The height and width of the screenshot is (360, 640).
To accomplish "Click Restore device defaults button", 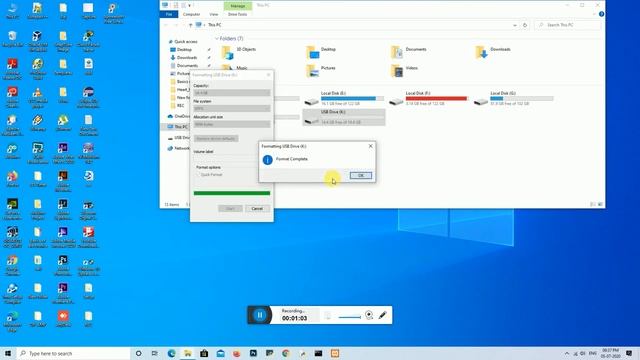I will (216, 139).
